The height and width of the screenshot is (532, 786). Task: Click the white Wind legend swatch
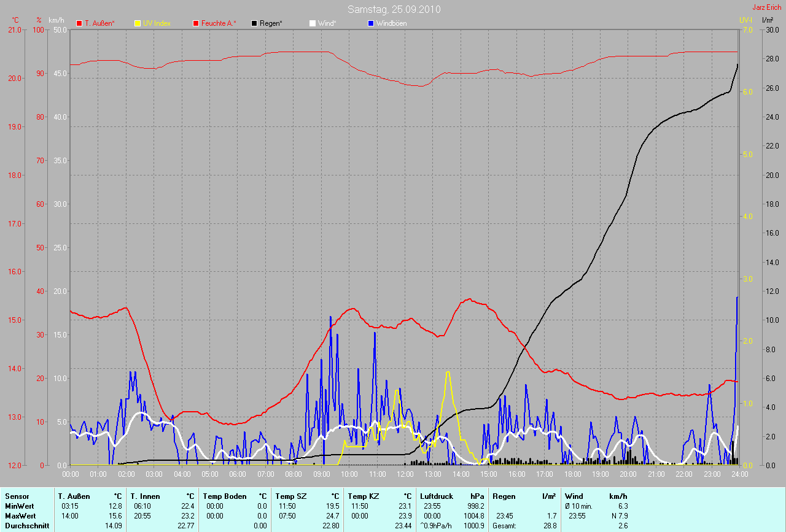tap(312, 23)
